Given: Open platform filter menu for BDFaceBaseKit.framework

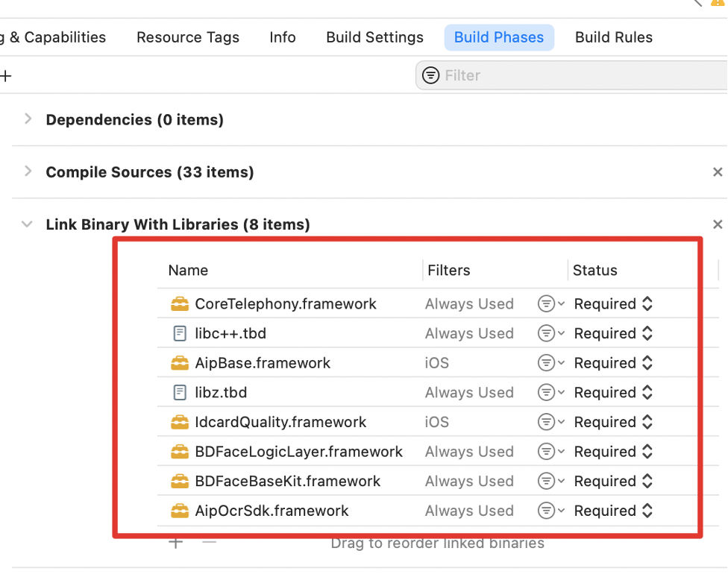Looking at the screenshot, I should [550, 481].
